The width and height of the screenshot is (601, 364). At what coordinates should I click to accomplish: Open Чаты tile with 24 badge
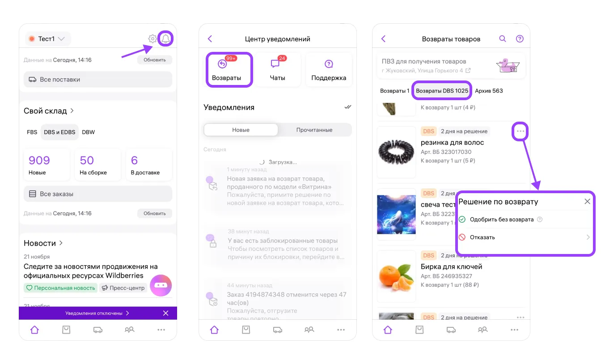click(278, 69)
